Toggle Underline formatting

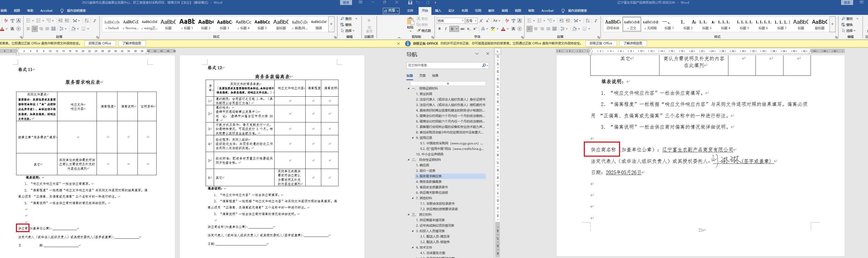click(452, 29)
